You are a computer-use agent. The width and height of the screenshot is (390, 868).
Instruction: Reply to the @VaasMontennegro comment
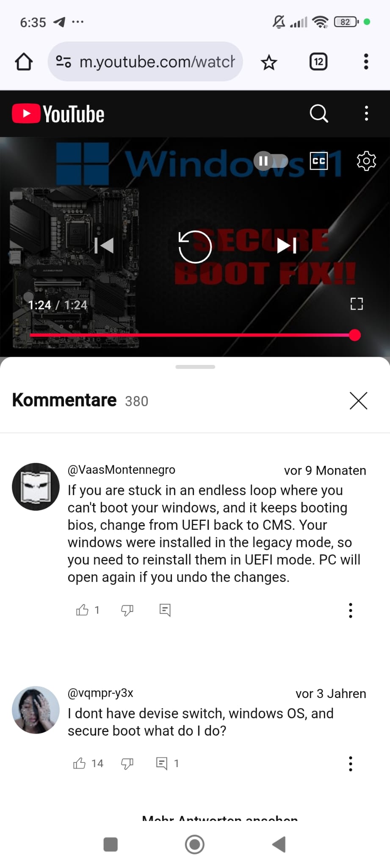(x=165, y=610)
